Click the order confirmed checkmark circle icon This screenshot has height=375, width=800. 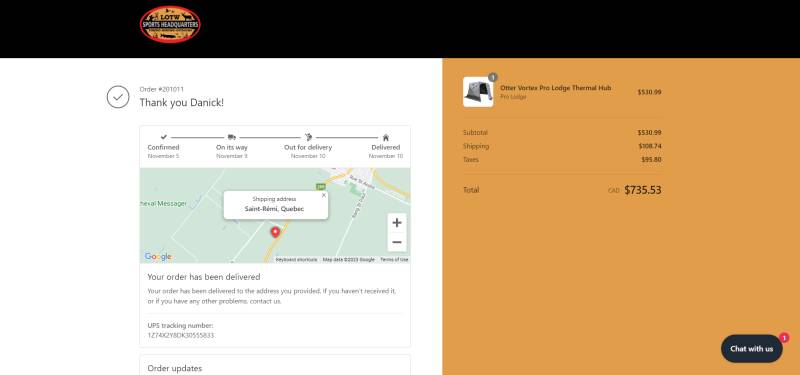click(x=118, y=97)
